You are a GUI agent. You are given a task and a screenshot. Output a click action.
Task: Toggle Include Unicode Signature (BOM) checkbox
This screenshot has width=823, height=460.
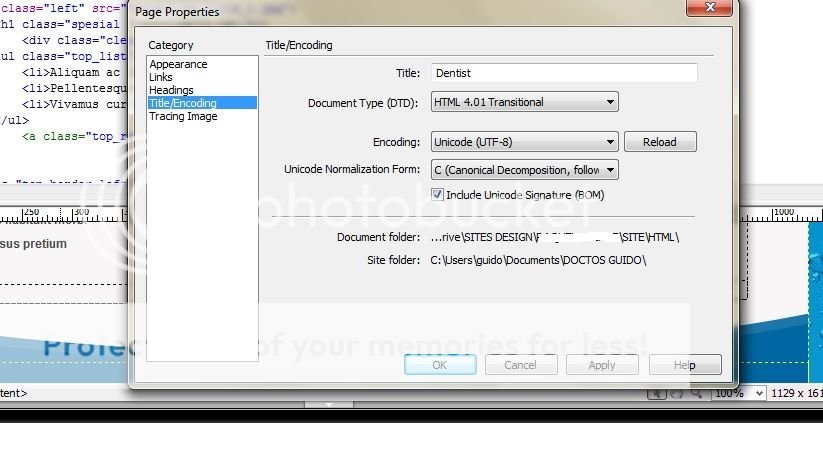[437, 195]
